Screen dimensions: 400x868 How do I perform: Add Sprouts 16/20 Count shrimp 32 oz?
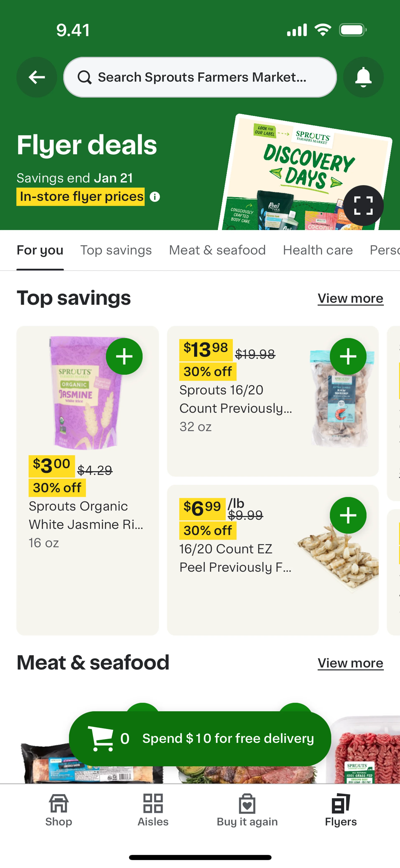point(348,356)
